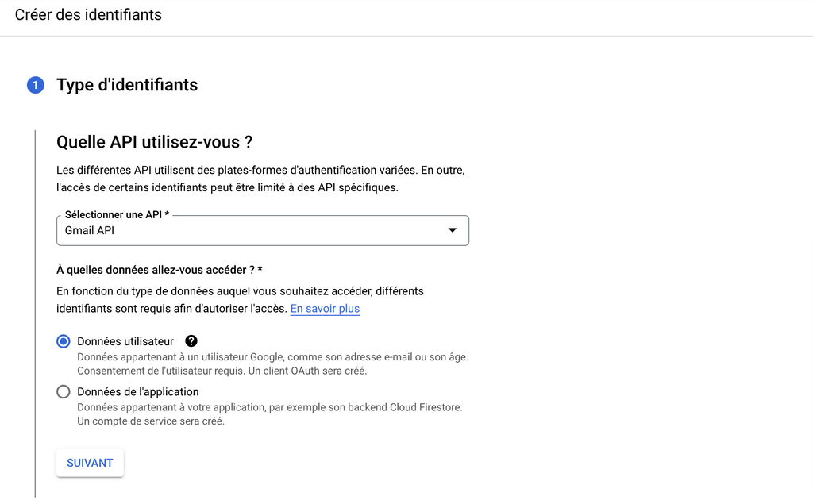Click the Type d'identifiants section heading
This screenshot has width=813, height=504.
pyautogui.click(x=126, y=84)
